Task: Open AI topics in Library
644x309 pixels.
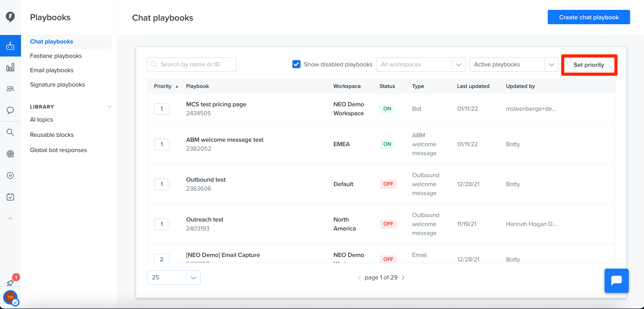Action: click(41, 120)
